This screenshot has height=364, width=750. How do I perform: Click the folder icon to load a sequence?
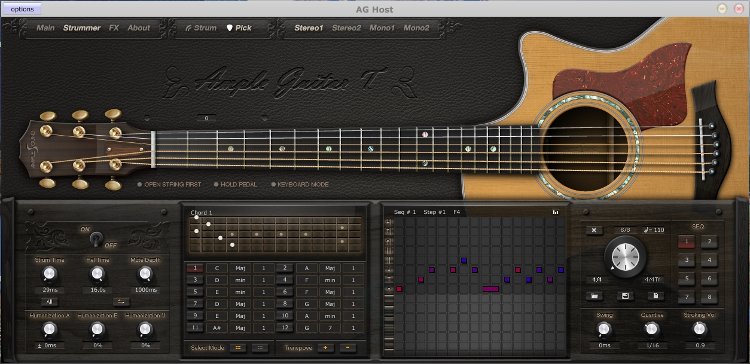[594, 296]
